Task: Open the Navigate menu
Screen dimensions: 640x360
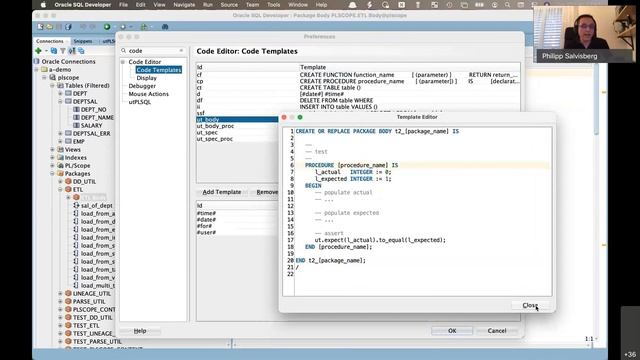Action: (184, 5)
